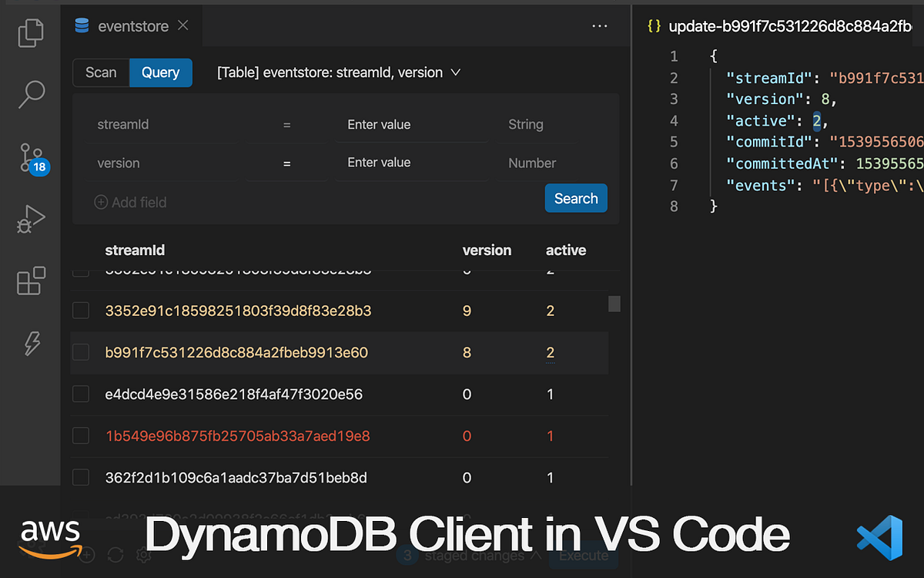
Task: Open the streamId operator equals dropdown
Action: [x=286, y=124]
